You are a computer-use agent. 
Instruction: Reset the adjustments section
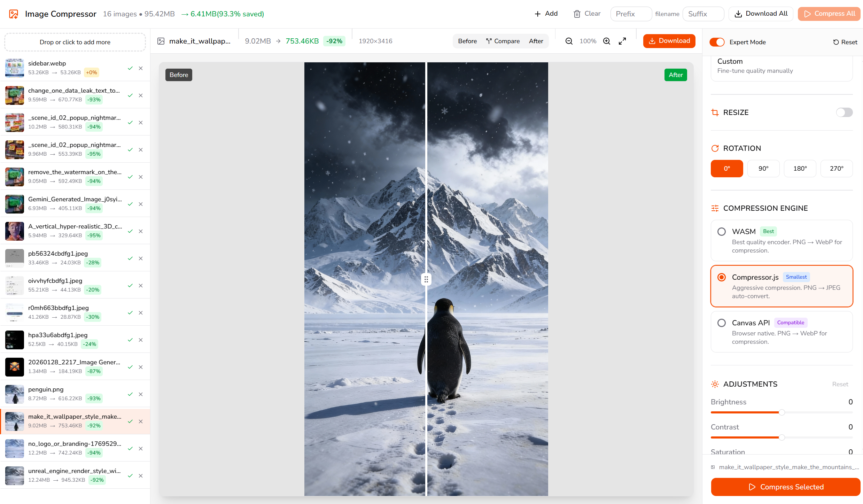tap(840, 384)
